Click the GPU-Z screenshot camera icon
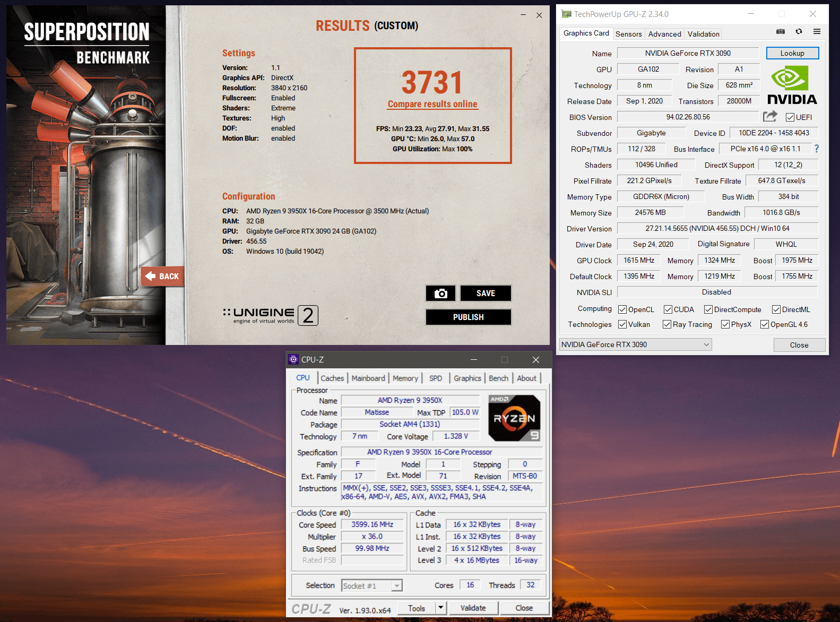The height and width of the screenshot is (622, 840). click(780, 32)
